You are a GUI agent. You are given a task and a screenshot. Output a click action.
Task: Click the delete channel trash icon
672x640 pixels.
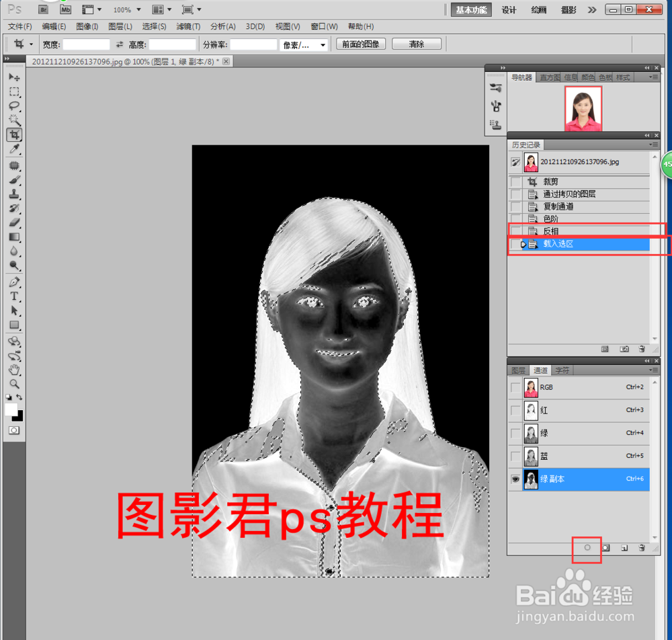pyautogui.click(x=642, y=548)
